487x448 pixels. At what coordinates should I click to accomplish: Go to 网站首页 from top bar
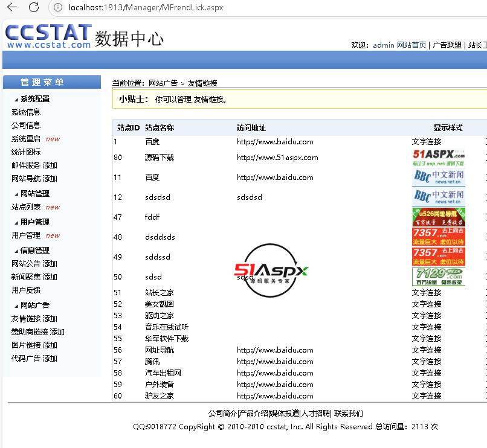click(x=411, y=45)
